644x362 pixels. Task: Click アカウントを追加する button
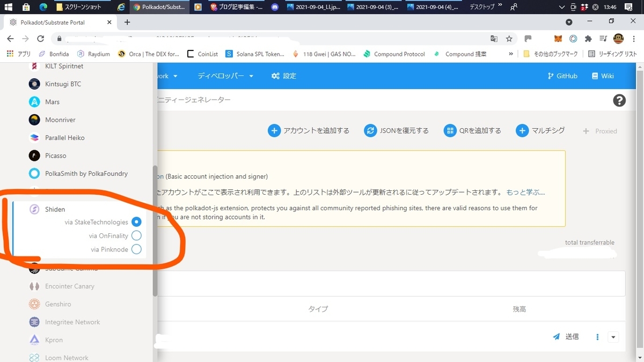pyautogui.click(x=309, y=130)
